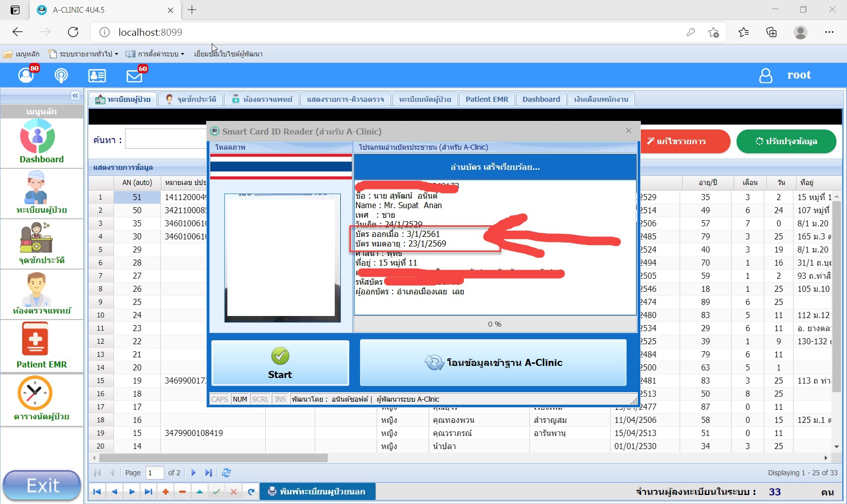This screenshot has width=847, height=504.
Task: Open ห้องตรวจแพทย์ doctor icon in the sidebar
Action: 36,289
